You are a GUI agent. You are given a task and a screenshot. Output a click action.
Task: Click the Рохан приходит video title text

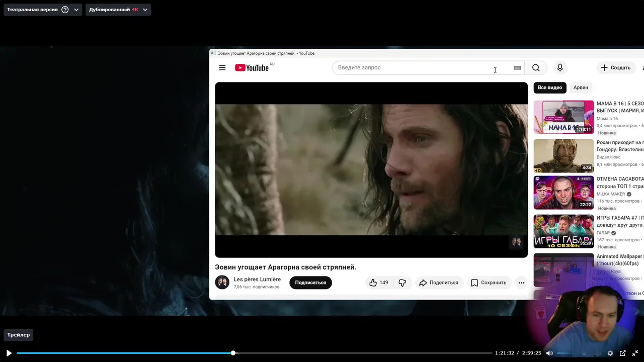point(620,146)
